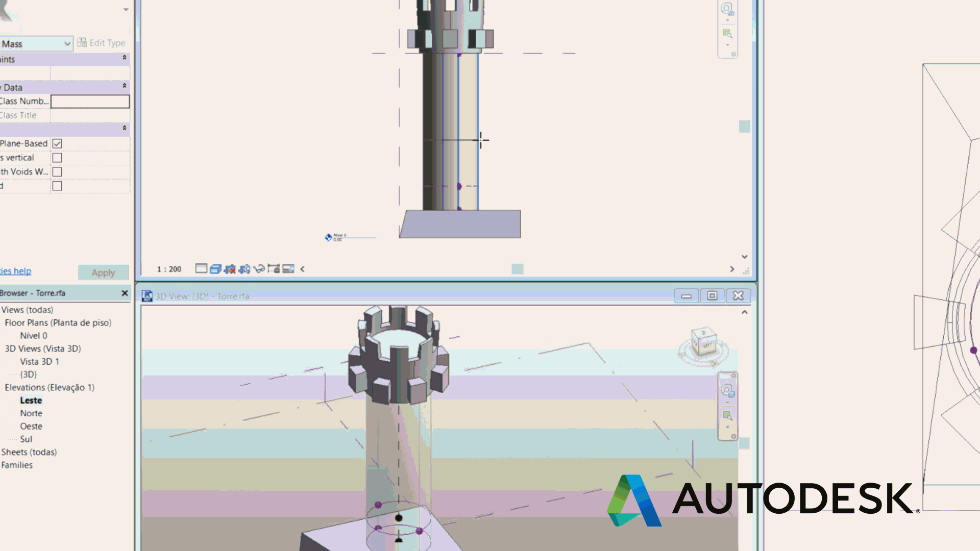Check the Cut with Voids checkbox
The height and width of the screenshot is (551, 980).
pos(57,172)
